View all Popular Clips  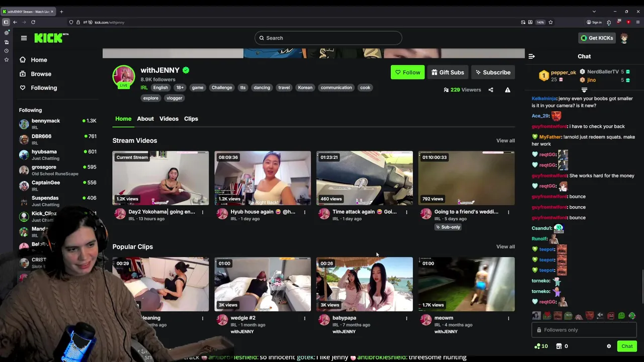(506, 247)
